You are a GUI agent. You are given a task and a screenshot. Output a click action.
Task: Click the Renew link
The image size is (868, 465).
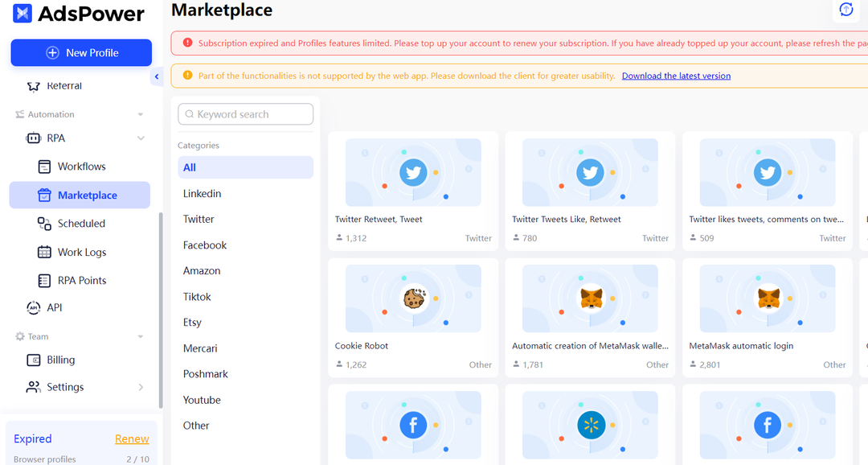pyautogui.click(x=132, y=439)
